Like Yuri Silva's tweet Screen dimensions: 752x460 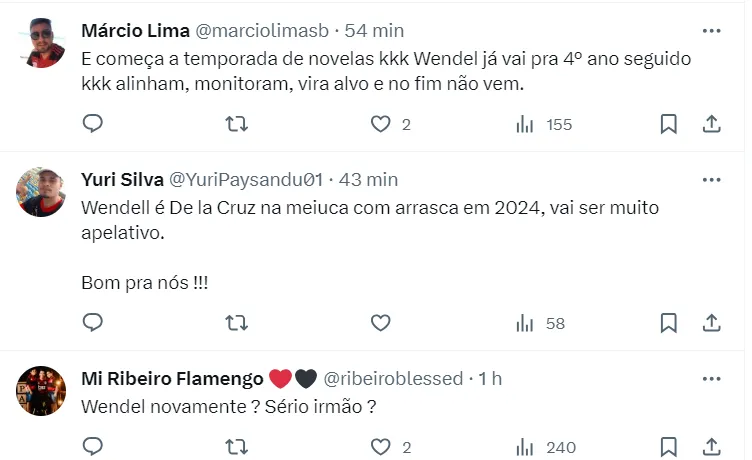[380, 323]
